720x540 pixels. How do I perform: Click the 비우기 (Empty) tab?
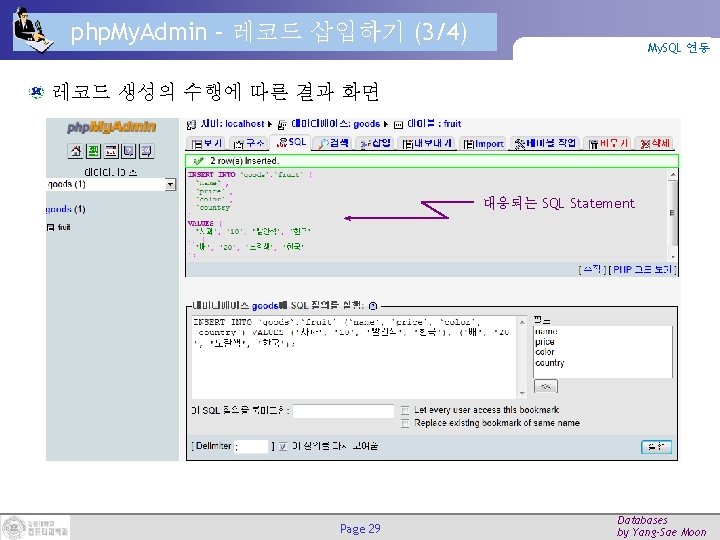(608, 144)
